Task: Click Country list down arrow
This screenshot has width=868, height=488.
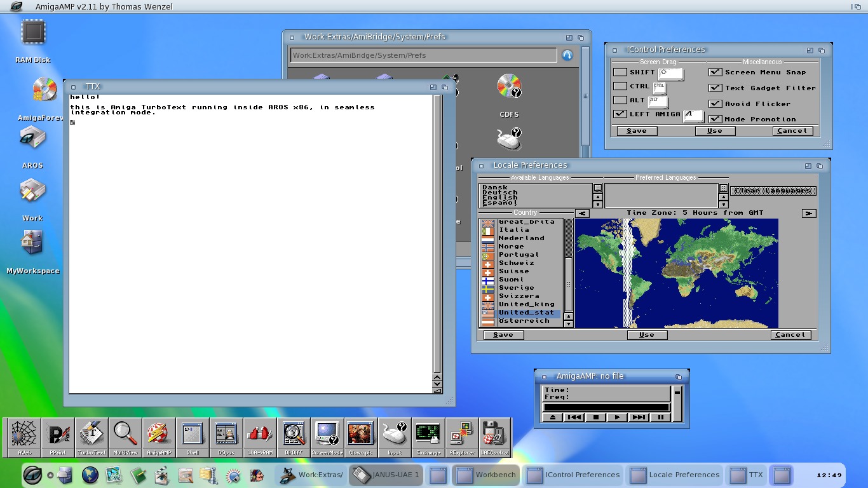Action: click(x=569, y=323)
